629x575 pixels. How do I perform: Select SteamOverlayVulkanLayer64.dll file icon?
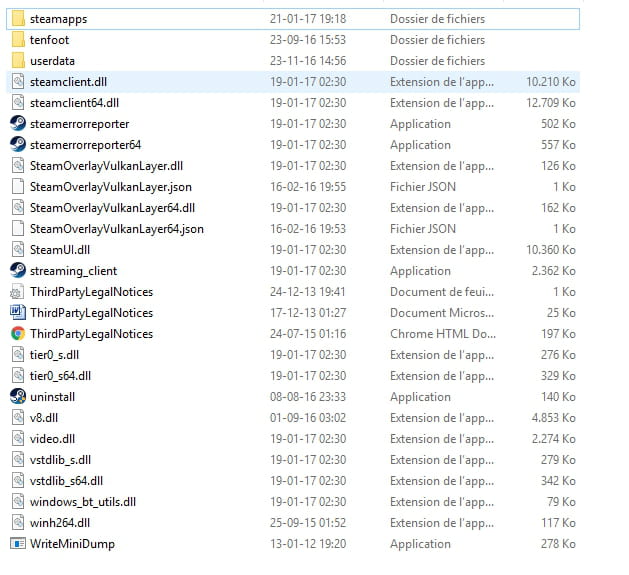coord(18,208)
